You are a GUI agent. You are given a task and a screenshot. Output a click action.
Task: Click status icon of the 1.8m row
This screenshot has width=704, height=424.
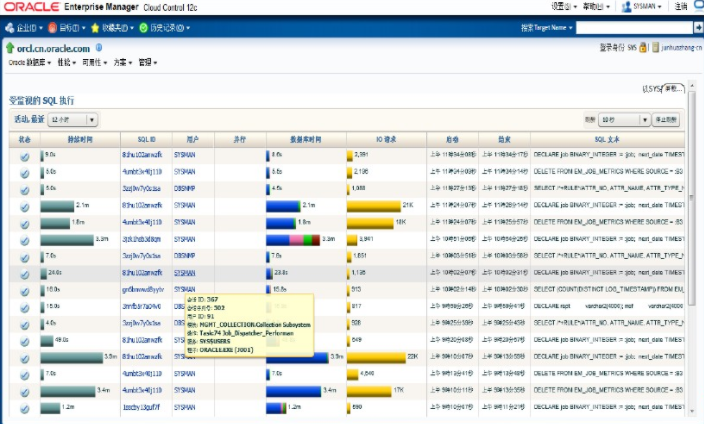[25, 224]
